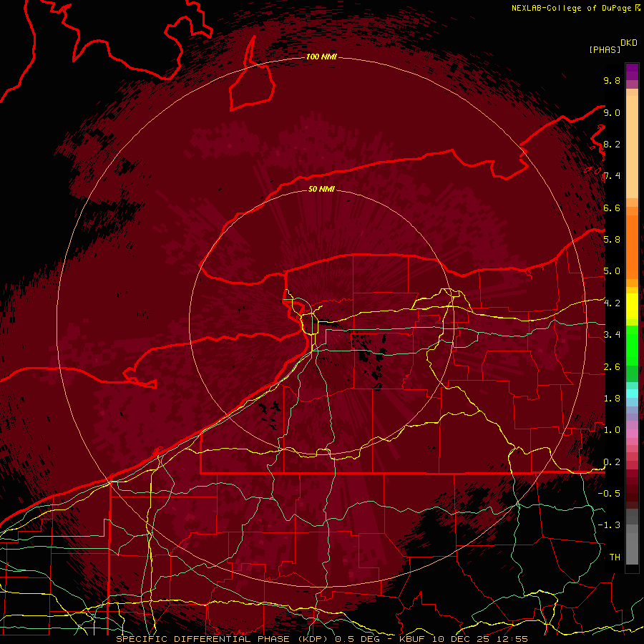This screenshot has width=644, height=644.
Task: Pick the bright green segment of the color bar
Action: (632, 345)
